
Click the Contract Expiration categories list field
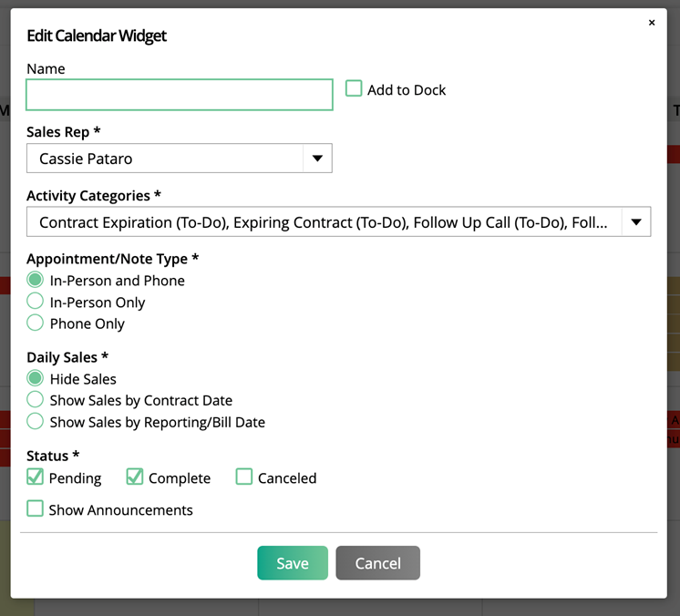click(324, 222)
